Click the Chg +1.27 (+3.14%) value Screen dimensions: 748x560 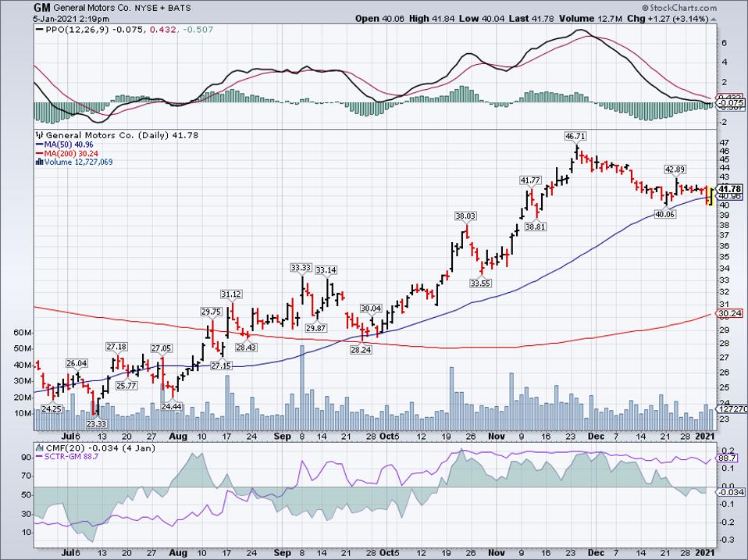tap(668, 19)
